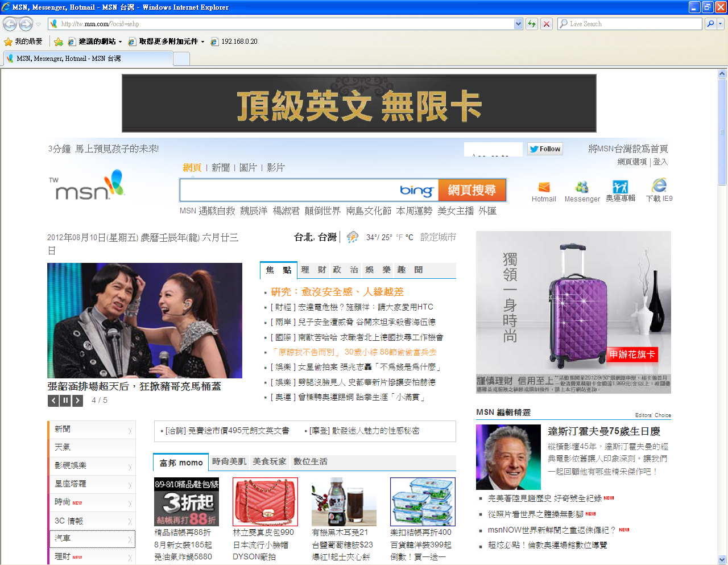Click the orange 網頁搜尋 button

coord(471,190)
